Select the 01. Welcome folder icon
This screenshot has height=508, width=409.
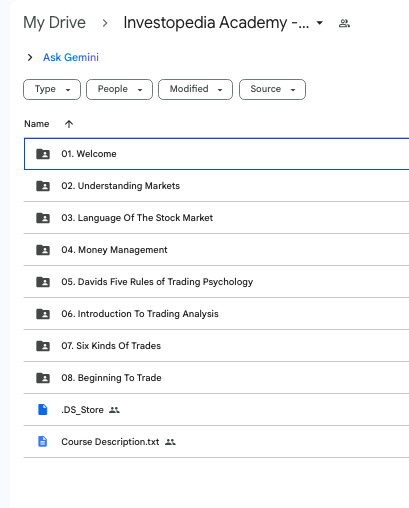(43, 154)
